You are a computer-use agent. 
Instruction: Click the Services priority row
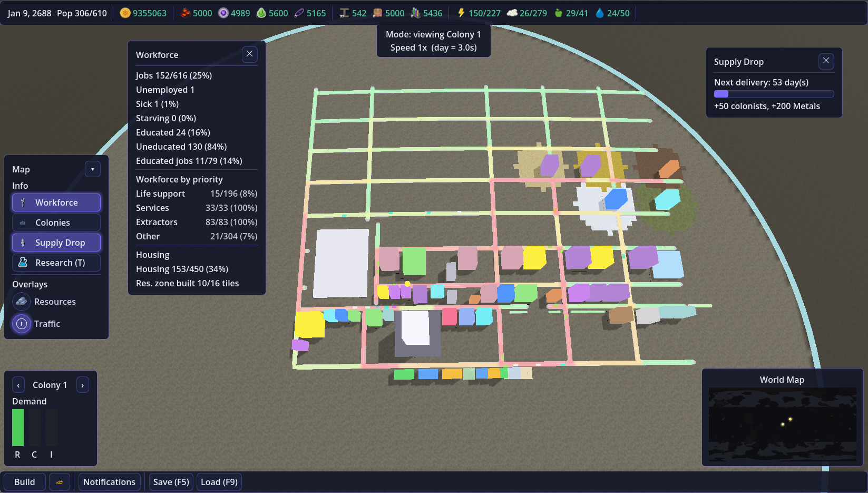pyautogui.click(x=197, y=208)
